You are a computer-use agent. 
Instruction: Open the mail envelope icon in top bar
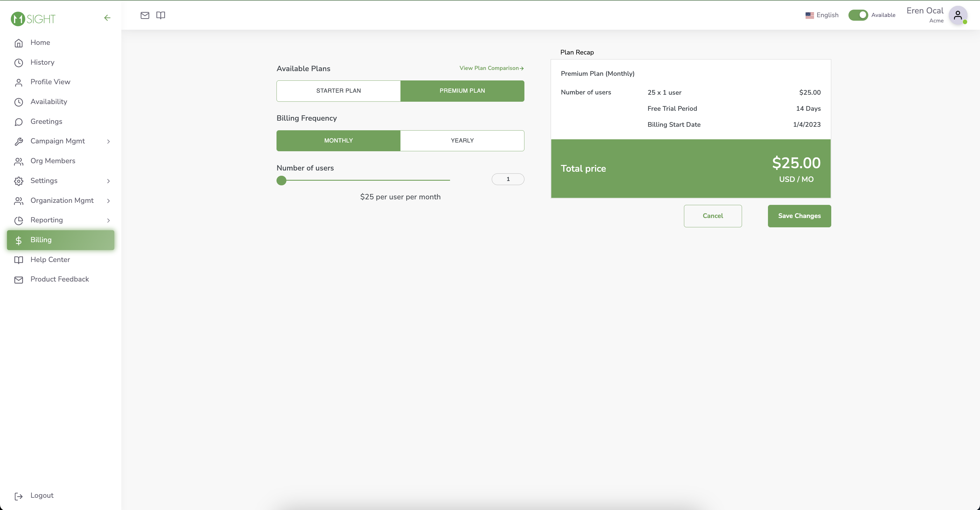(145, 15)
